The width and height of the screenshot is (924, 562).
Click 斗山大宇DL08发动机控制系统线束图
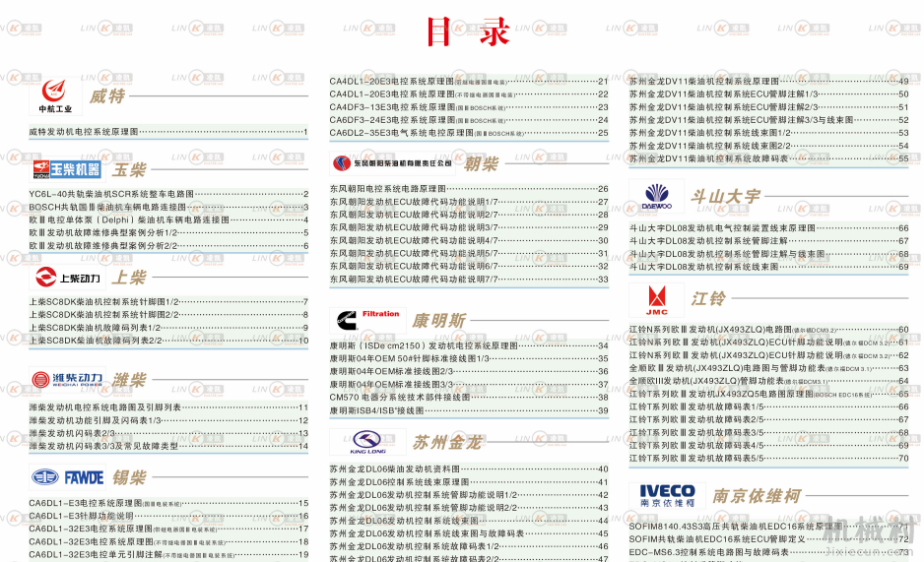(x=769, y=267)
